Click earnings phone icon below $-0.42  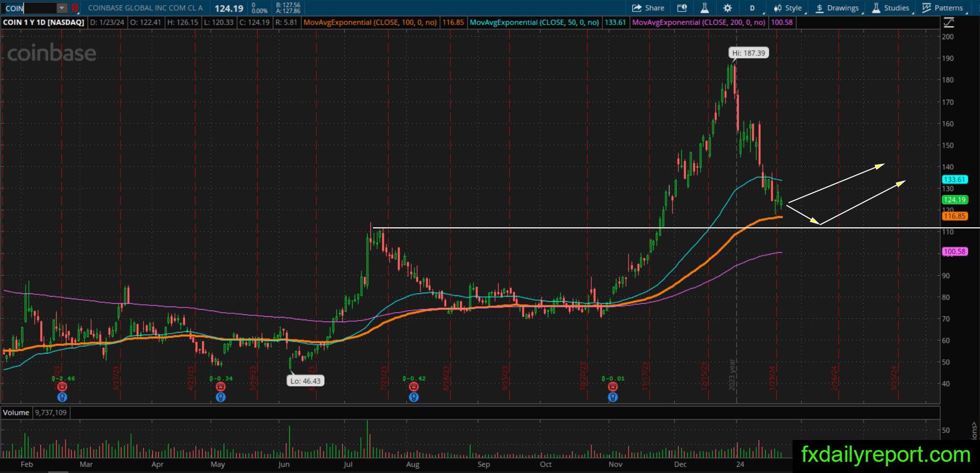[x=414, y=387]
